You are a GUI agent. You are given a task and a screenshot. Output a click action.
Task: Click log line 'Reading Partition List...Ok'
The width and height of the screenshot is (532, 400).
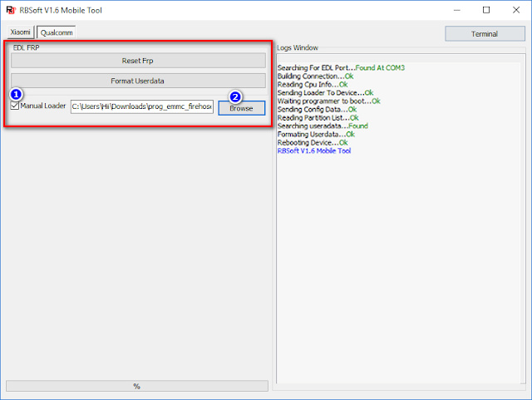click(318, 117)
